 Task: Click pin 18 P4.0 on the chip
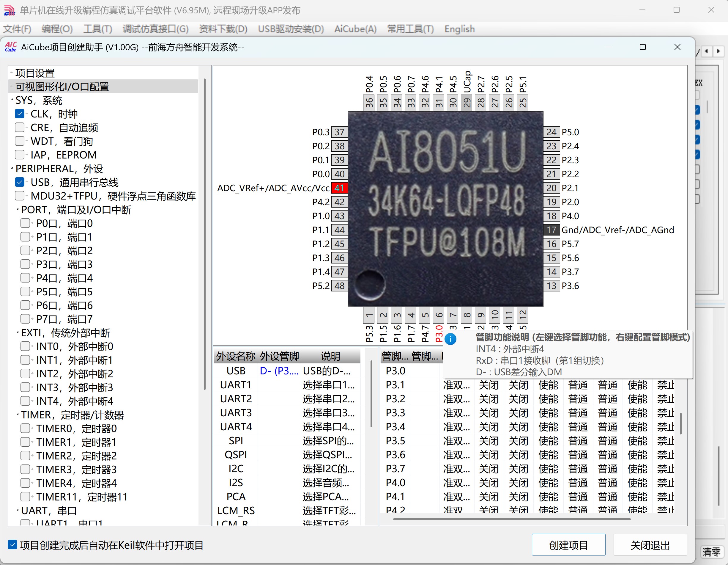pos(552,216)
